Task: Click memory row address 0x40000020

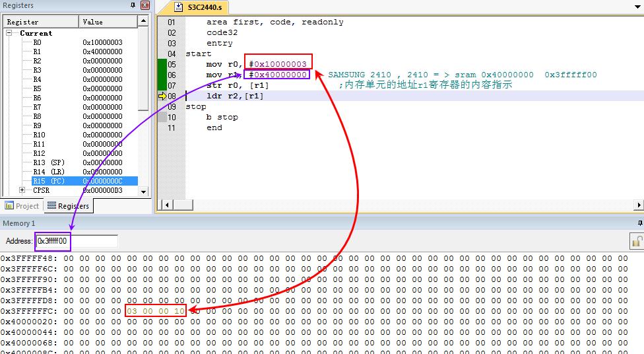Action: [29, 322]
